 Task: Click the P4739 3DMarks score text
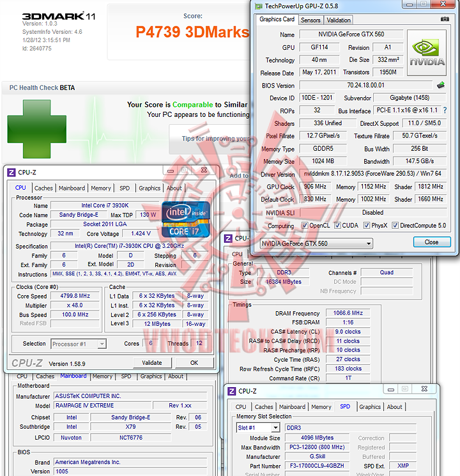192,32
